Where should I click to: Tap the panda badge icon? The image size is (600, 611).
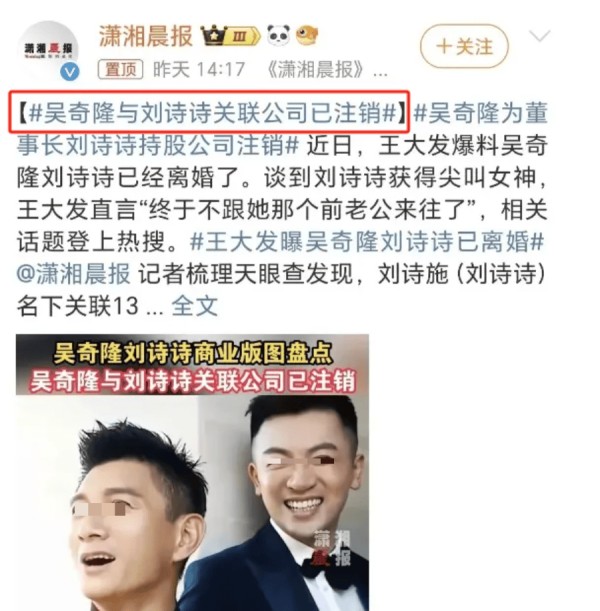tap(279, 35)
